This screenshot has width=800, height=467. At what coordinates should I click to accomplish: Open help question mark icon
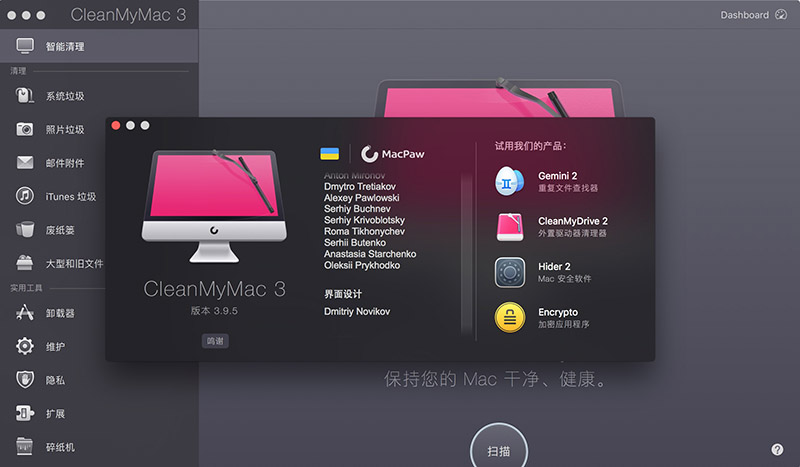777,450
